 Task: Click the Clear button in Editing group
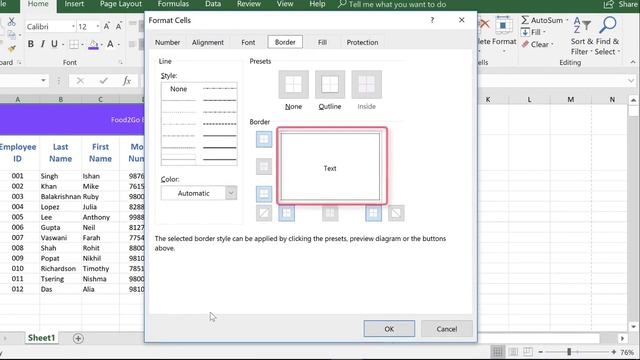[537, 44]
